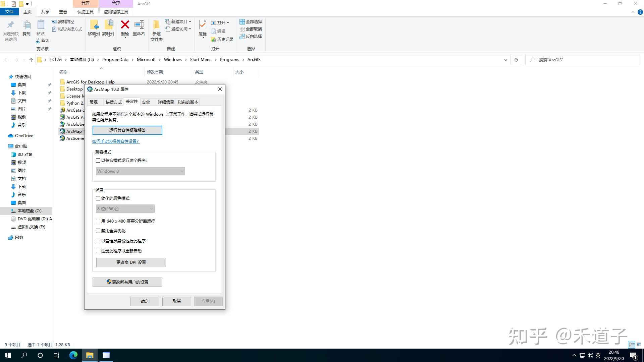Image resolution: width=644 pixels, height=362 pixels.
Task: Launch Microsoft Edge from the taskbar
Action: pos(73,355)
